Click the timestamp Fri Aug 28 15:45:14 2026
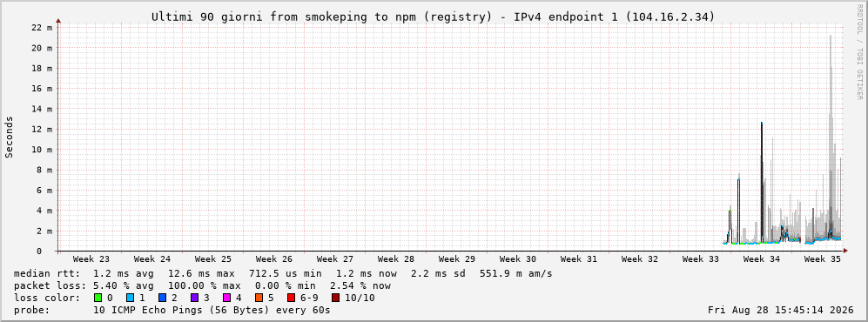The width and height of the screenshot is (868, 322). pyautogui.click(x=781, y=310)
